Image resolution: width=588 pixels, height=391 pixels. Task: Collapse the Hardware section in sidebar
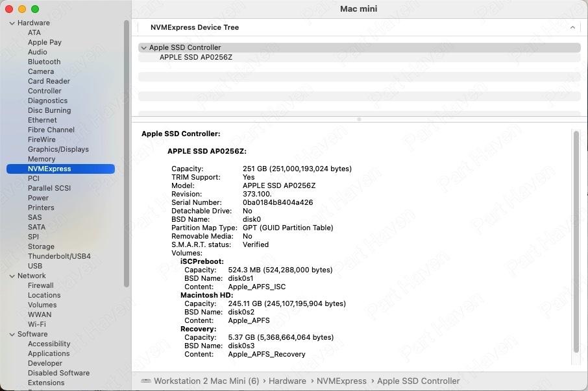tap(12, 23)
